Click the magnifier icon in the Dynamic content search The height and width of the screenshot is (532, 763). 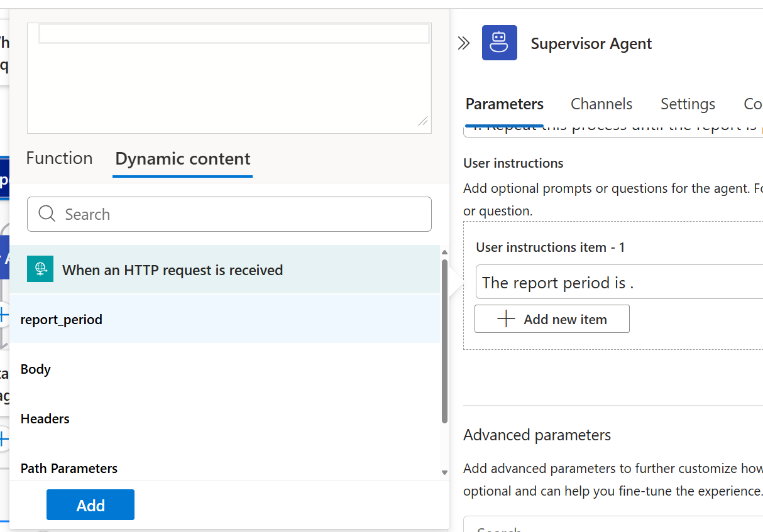click(x=47, y=214)
